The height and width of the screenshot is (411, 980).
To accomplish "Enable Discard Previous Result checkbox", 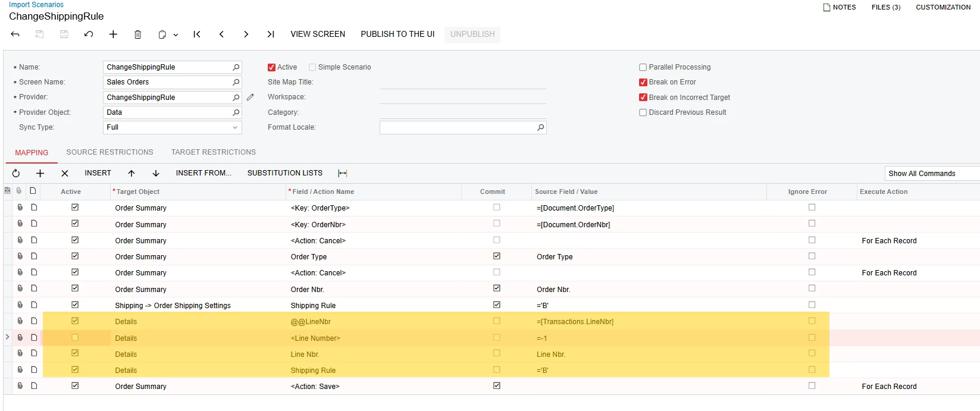I will point(643,112).
